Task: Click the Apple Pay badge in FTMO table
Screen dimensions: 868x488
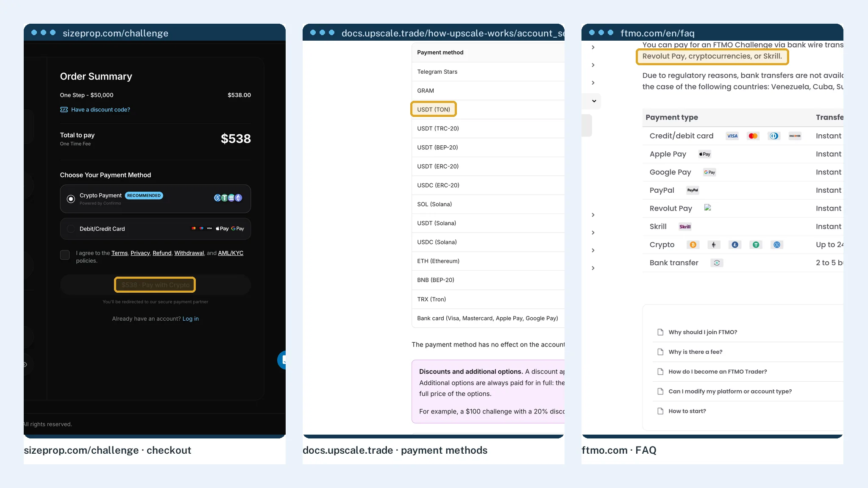Action: pyautogui.click(x=705, y=154)
